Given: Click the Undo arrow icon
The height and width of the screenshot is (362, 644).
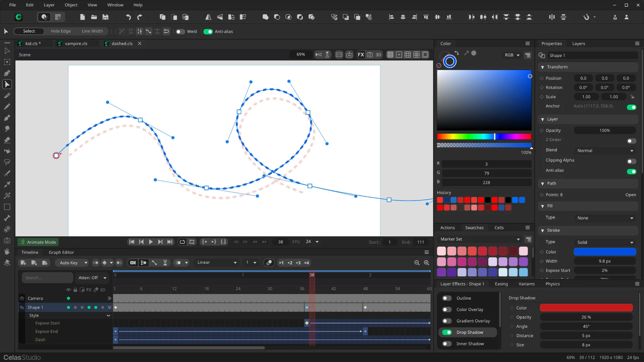Looking at the screenshot, I should [128, 17].
